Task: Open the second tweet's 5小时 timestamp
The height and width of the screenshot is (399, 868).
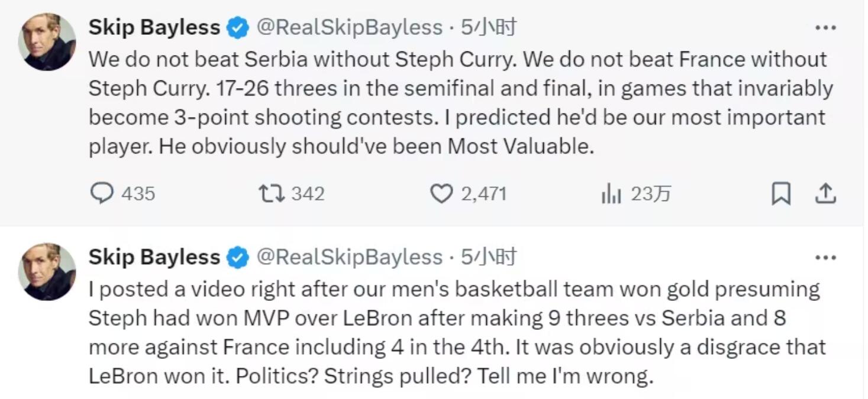Action: tap(489, 257)
